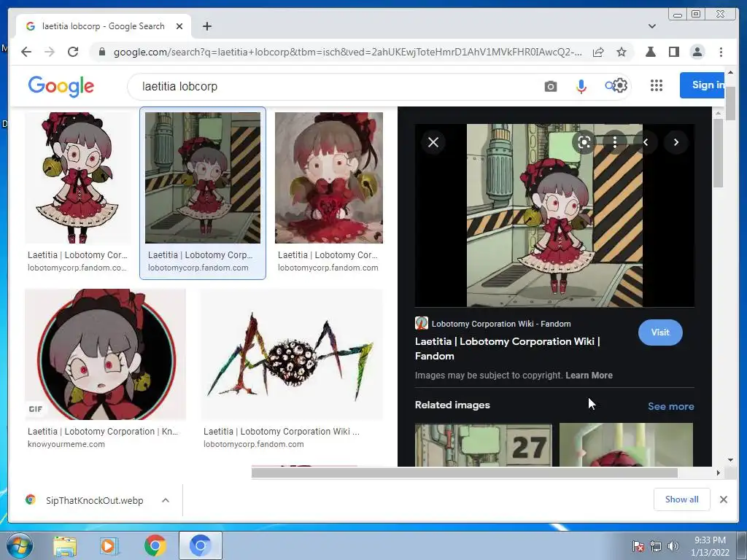Open the share page icon in address bar
Screen dimensions: 747x560
(x=598, y=52)
